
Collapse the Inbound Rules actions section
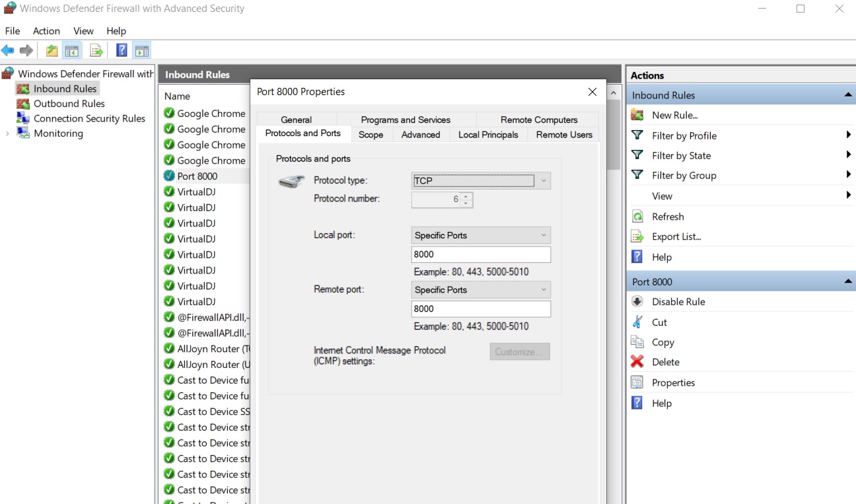click(848, 95)
